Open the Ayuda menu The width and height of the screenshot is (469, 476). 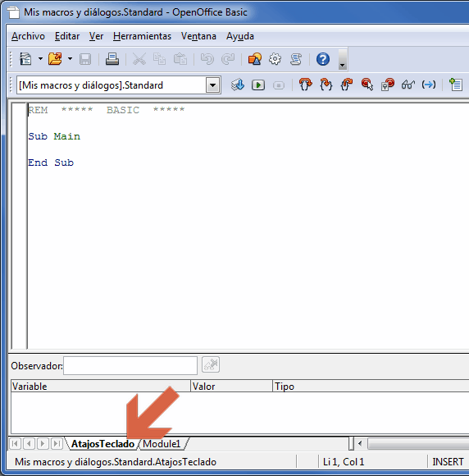tap(240, 36)
